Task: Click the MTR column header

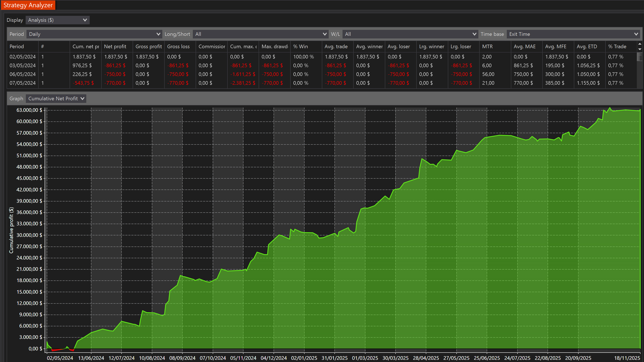Action: [487, 47]
